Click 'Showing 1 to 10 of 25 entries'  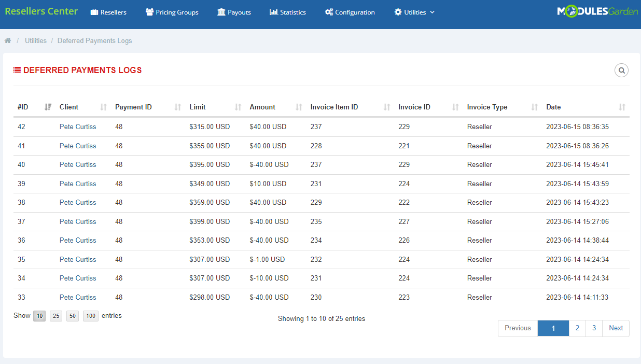pos(322,318)
